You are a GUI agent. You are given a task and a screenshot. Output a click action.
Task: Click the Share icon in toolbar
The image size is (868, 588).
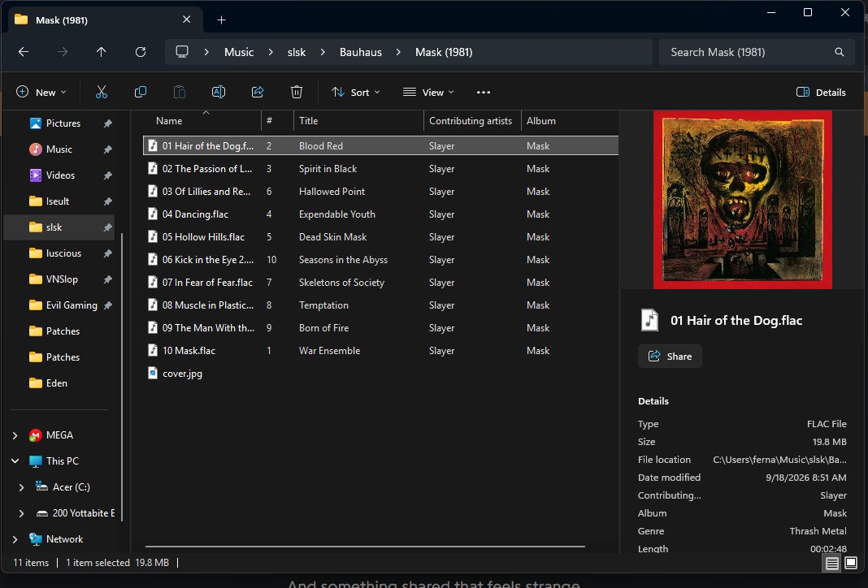(258, 93)
